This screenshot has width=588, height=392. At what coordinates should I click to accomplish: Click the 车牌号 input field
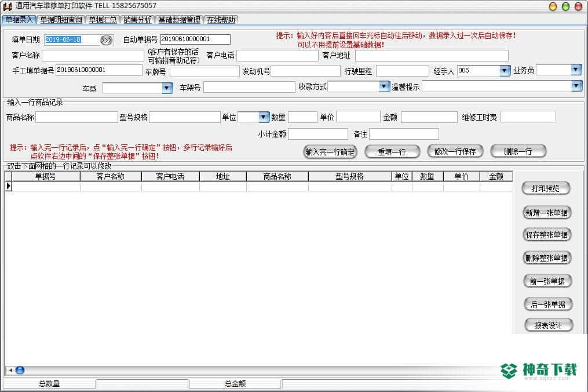click(x=204, y=71)
